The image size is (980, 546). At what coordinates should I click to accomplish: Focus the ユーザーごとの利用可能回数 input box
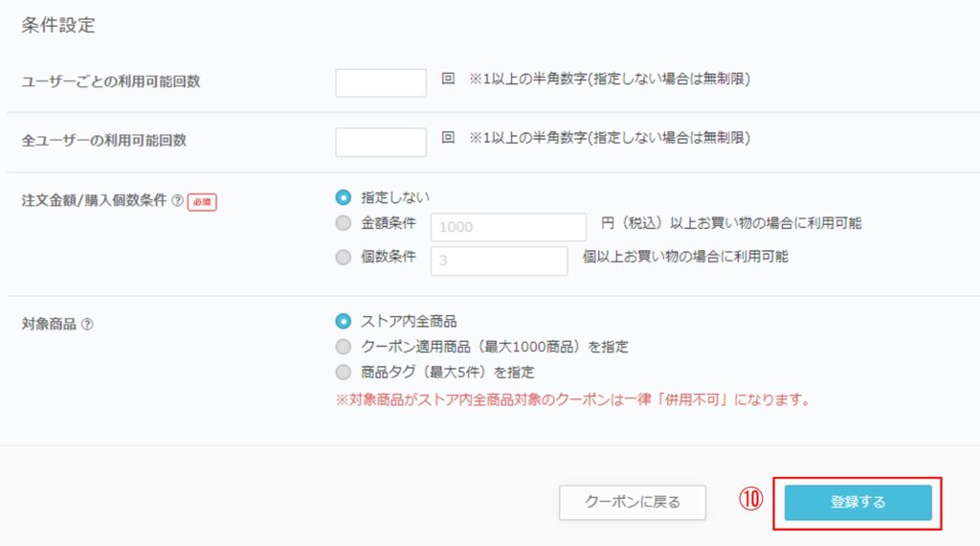point(381,82)
